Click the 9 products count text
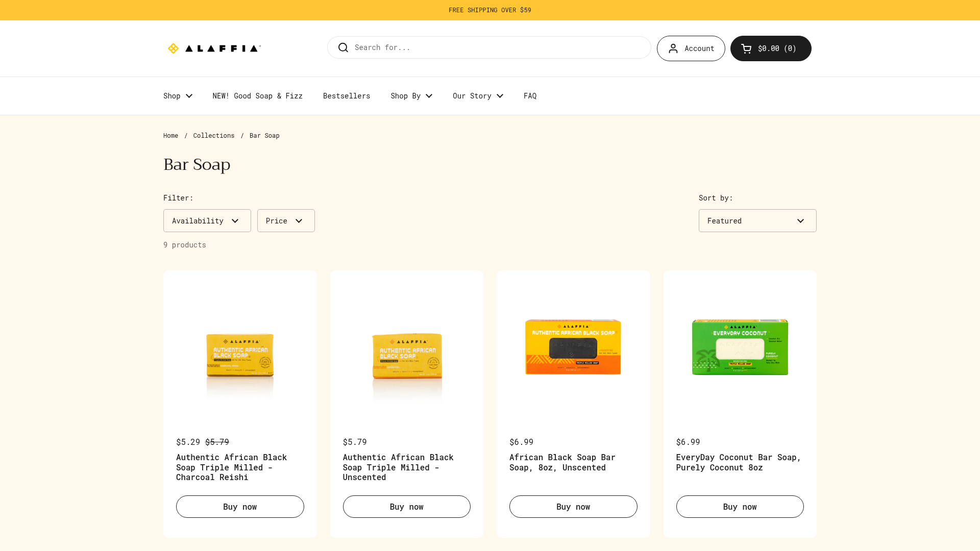Image resolution: width=980 pixels, height=551 pixels. point(185,245)
